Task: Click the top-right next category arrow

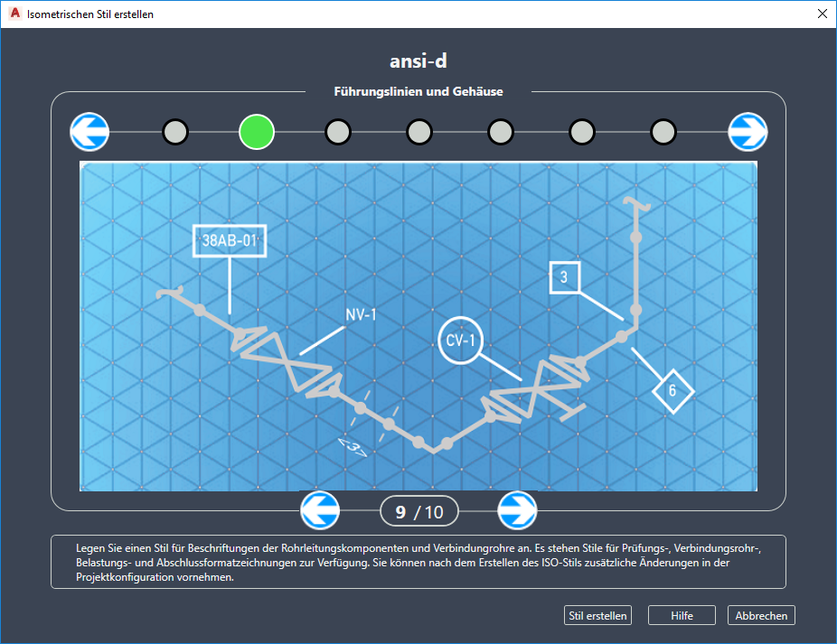Action: coord(748,132)
